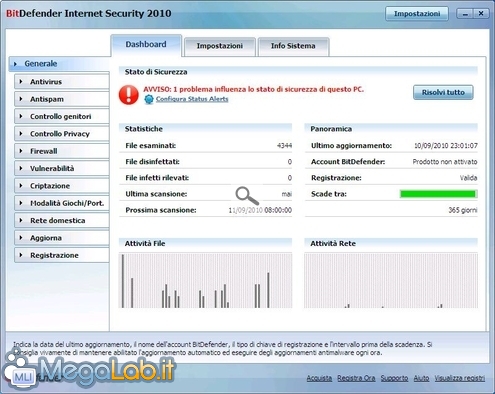Click the Attività File activity graph
The height and width of the screenshot is (394, 495).
[x=205, y=280]
